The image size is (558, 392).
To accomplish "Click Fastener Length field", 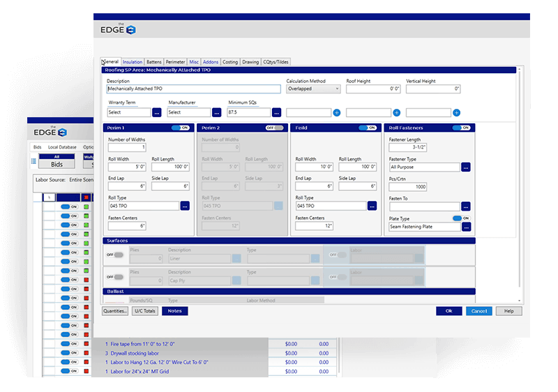I will tap(408, 147).
